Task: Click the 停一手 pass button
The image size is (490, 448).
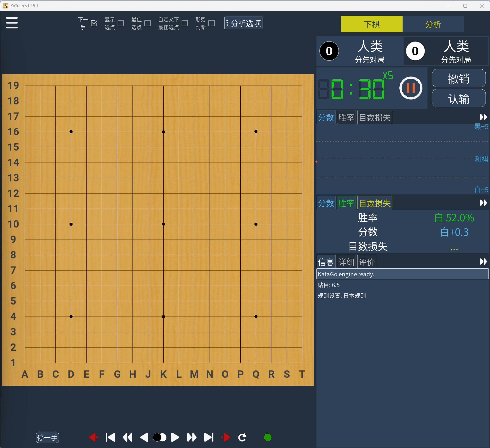Action: coord(47,438)
